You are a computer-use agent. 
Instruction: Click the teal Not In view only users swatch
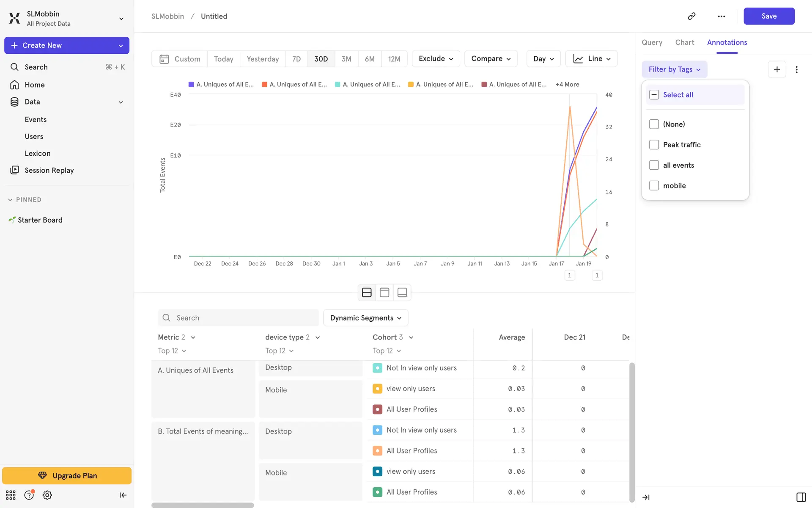[x=377, y=368]
